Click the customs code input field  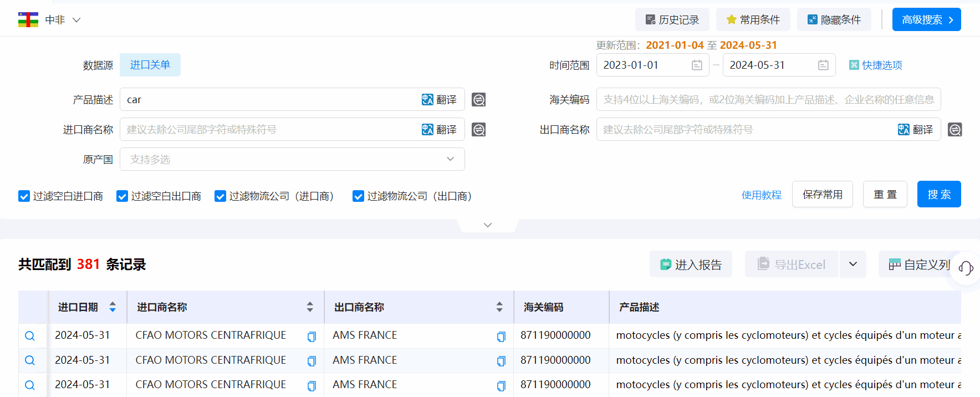(768, 100)
